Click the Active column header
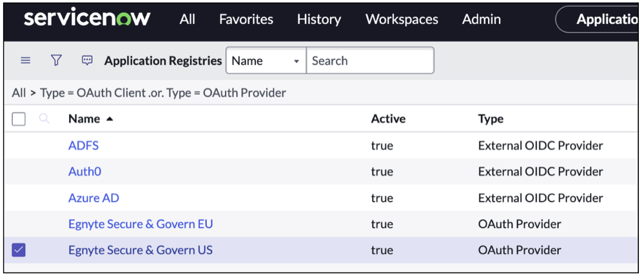This screenshot has width=644, height=277. (388, 119)
